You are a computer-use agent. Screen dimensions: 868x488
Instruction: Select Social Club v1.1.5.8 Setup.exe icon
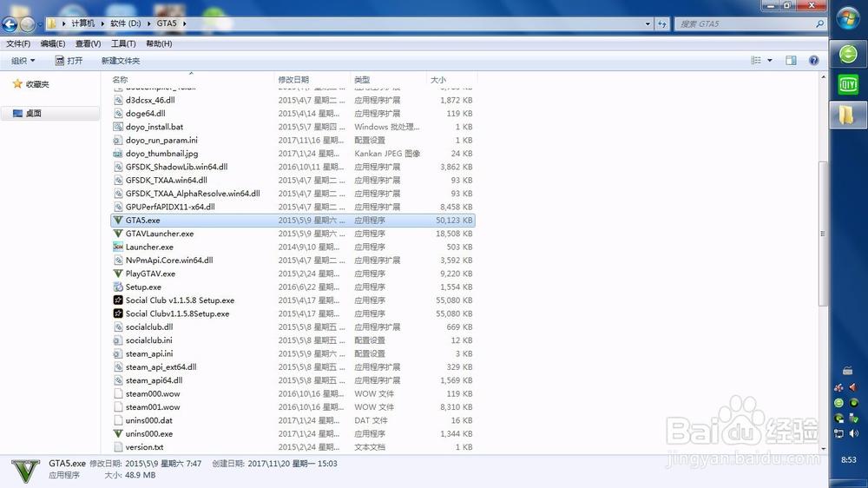click(118, 300)
